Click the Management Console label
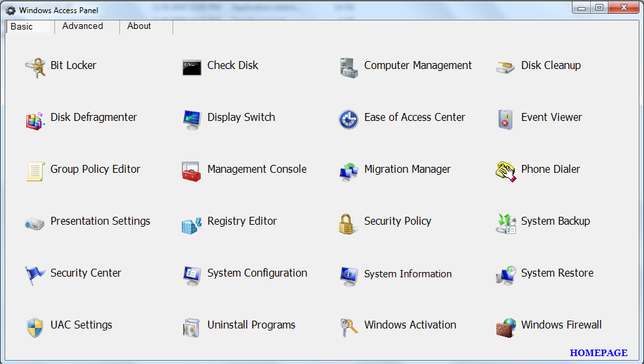The width and height of the screenshot is (644, 364). pos(257,169)
